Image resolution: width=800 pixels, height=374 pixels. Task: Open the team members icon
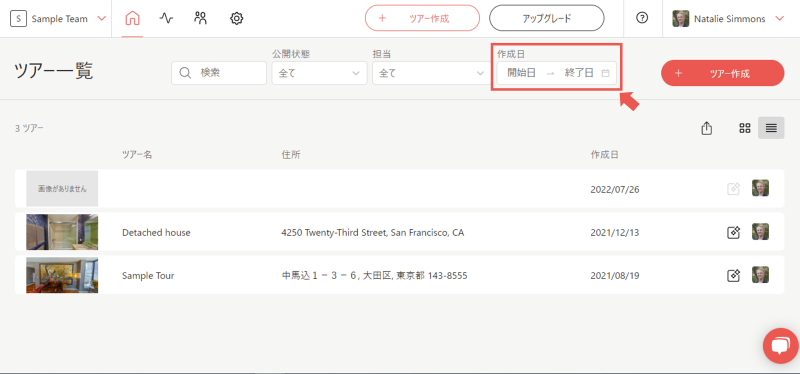point(201,18)
